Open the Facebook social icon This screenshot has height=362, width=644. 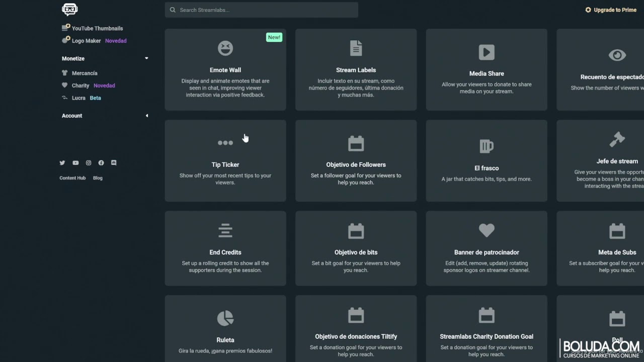(x=101, y=163)
